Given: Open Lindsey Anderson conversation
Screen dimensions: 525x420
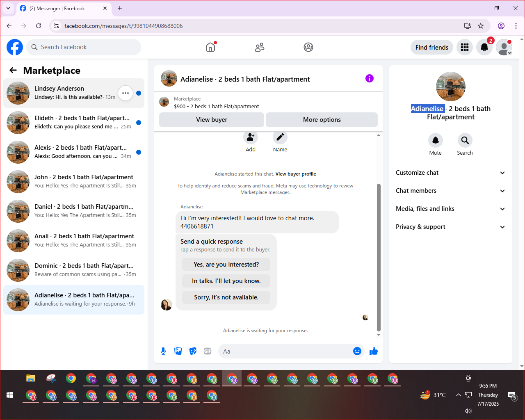Looking at the screenshot, I should pyautogui.click(x=74, y=93).
